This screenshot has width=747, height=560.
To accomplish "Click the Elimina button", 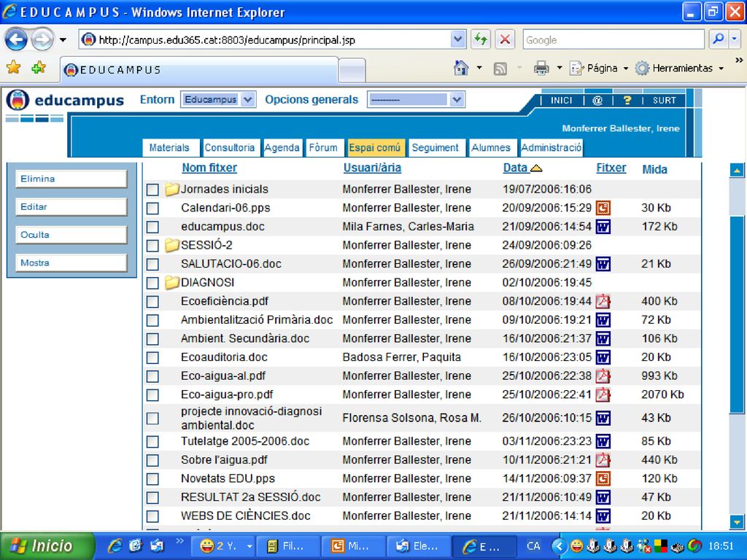I will tap(71, 179).
